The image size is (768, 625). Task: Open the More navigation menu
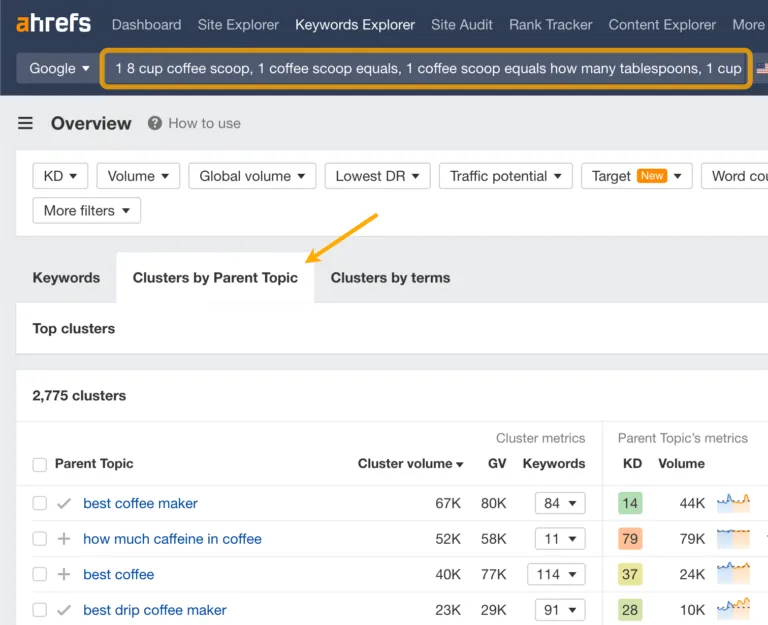pos(748,24)
